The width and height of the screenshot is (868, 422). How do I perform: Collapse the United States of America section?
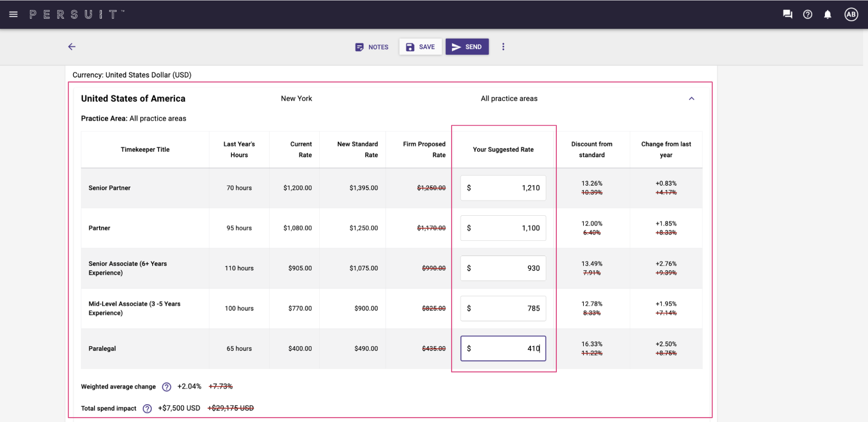691,99
